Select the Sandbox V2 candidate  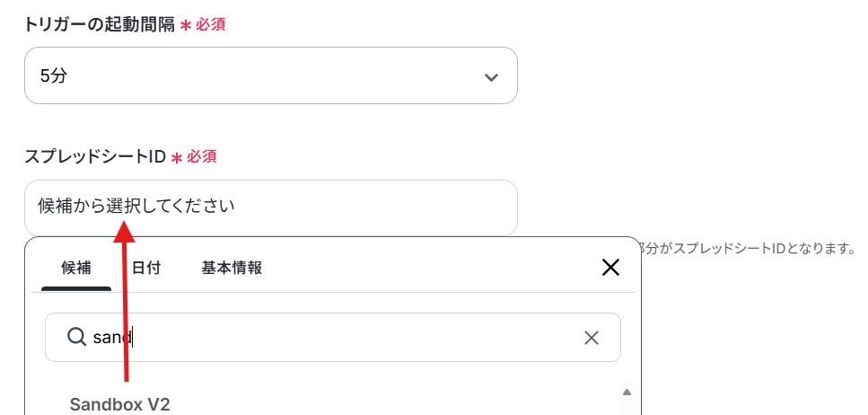point(119,404)
